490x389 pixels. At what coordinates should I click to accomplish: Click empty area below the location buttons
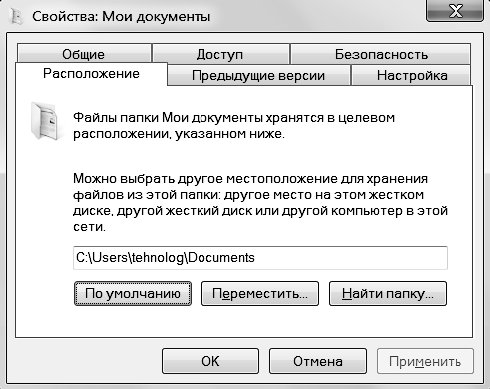point(260,321)
